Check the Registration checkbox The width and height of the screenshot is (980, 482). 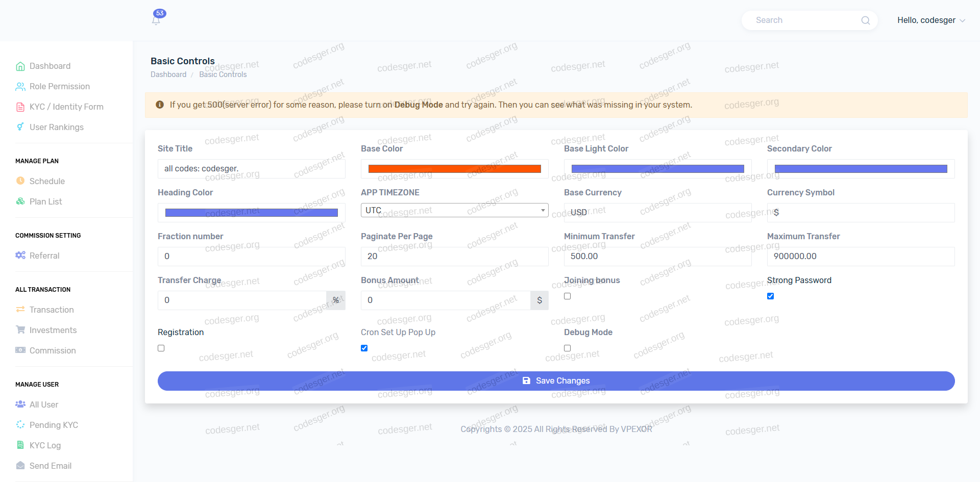(161, 348)
